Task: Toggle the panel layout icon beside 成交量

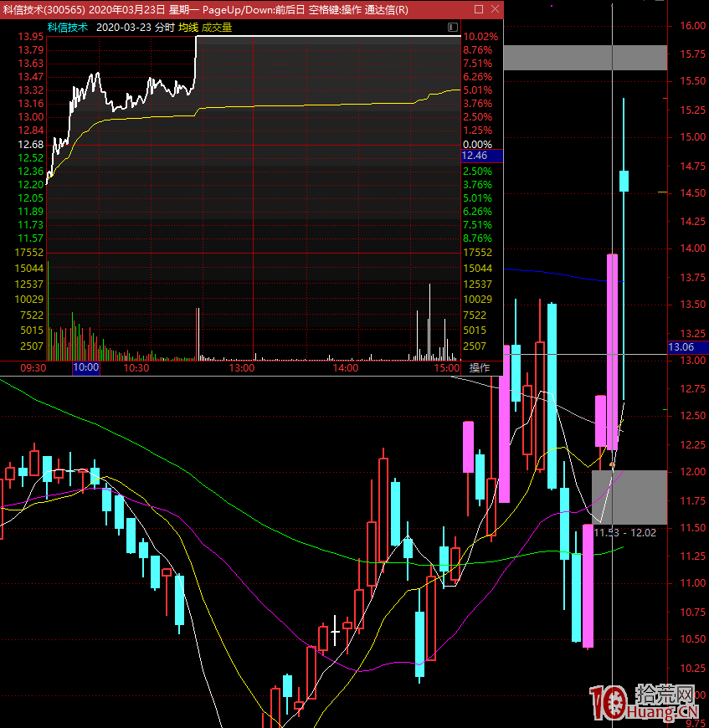Action: [453, 28]
